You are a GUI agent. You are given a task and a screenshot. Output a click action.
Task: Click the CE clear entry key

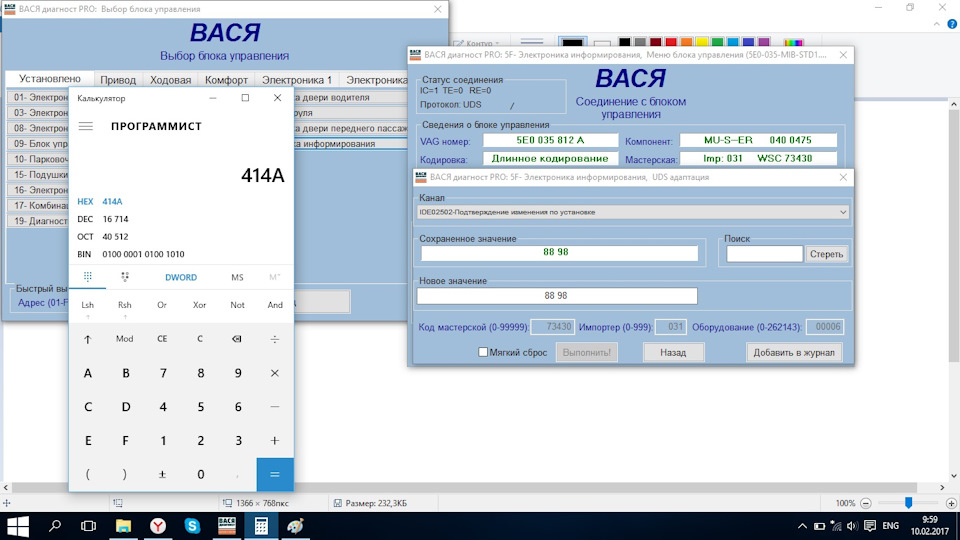click(x=162, y=339)
